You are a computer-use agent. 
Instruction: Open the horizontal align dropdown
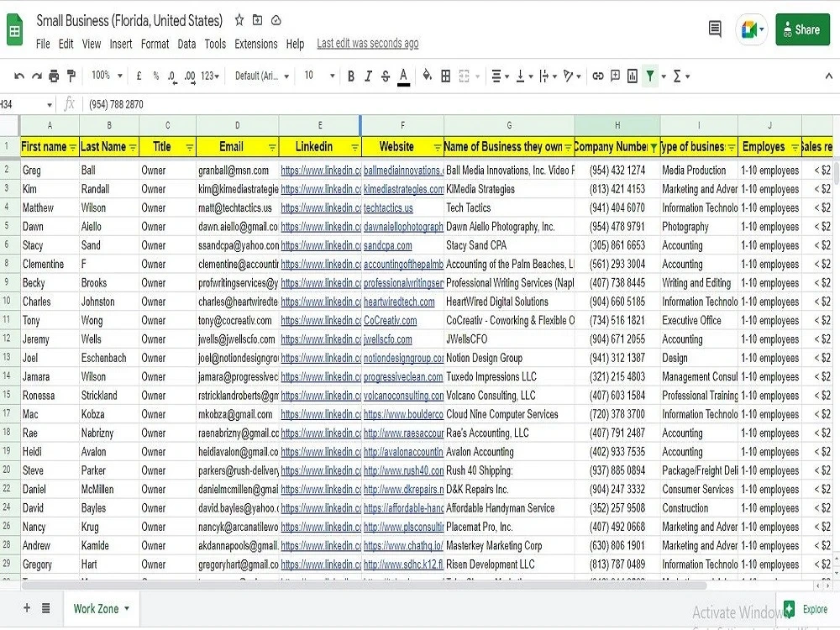[x=500, y=76]
